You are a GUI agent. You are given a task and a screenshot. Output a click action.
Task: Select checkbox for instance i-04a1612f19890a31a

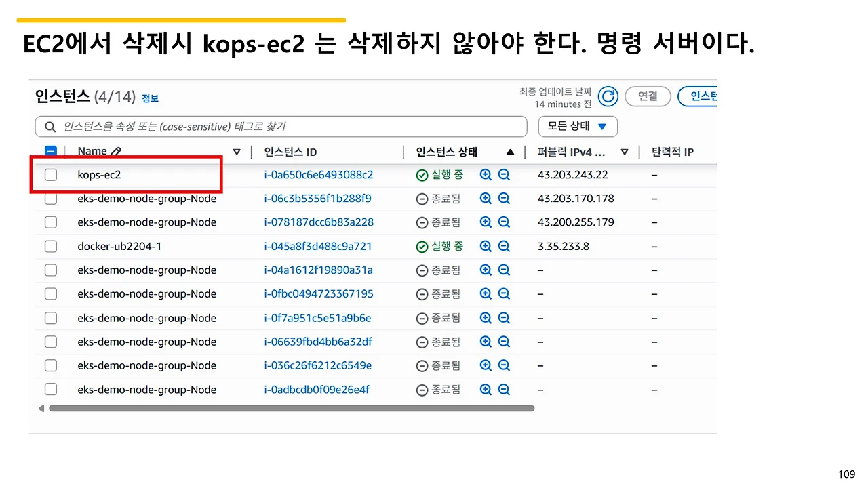(x=51, y=270)
